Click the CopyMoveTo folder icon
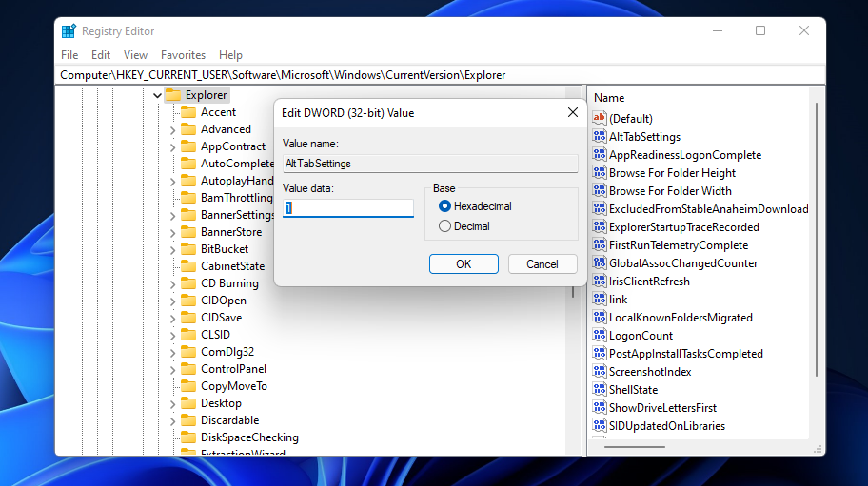Image resolution: width=868 pixels, height=486 pixels. point(188,386)
